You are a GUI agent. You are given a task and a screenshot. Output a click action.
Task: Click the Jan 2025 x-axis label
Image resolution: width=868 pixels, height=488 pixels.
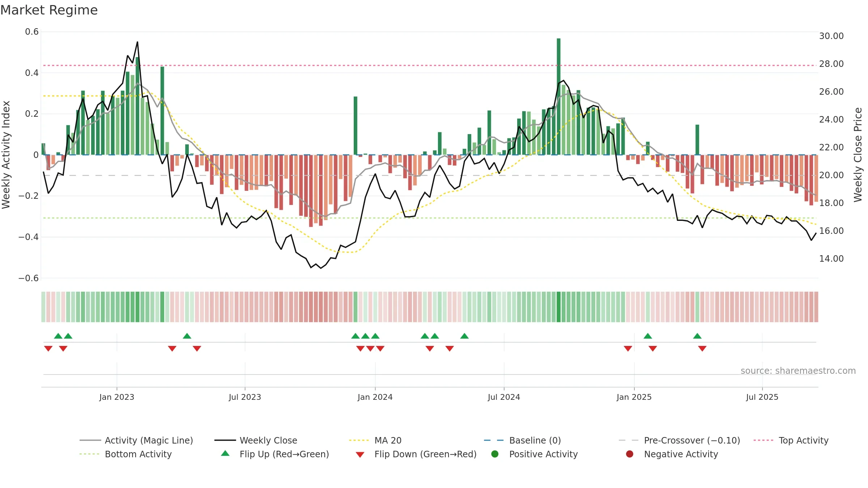634,397
